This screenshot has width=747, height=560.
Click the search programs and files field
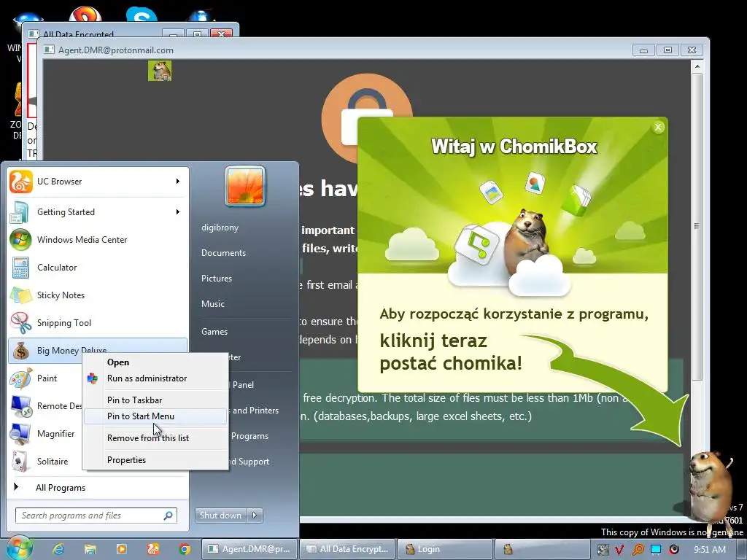(97, 516)
